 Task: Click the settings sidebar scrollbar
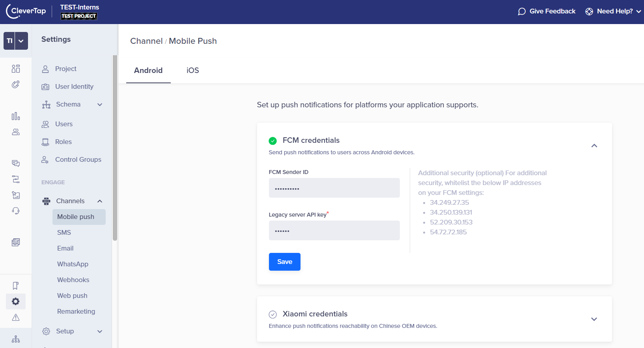tap(115, 148)
